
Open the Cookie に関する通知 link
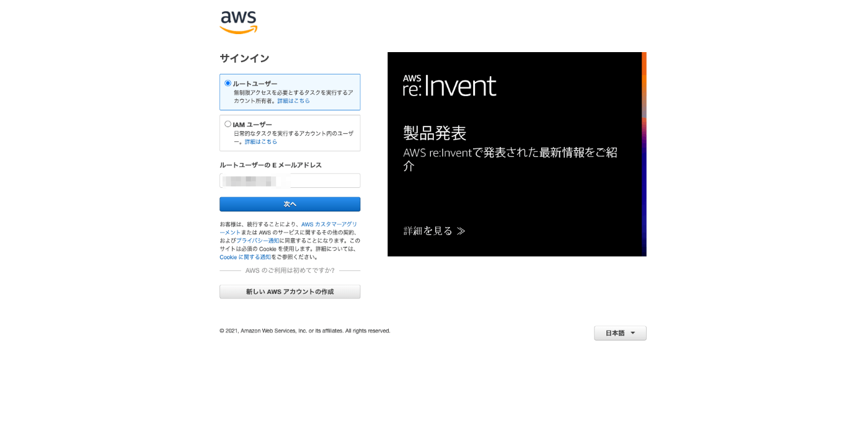(245, 257)
